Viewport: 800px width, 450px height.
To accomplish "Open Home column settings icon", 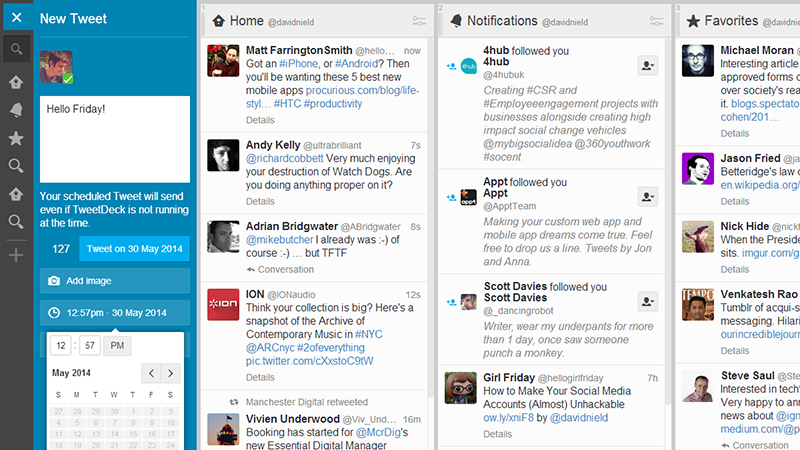I will 419,21.
